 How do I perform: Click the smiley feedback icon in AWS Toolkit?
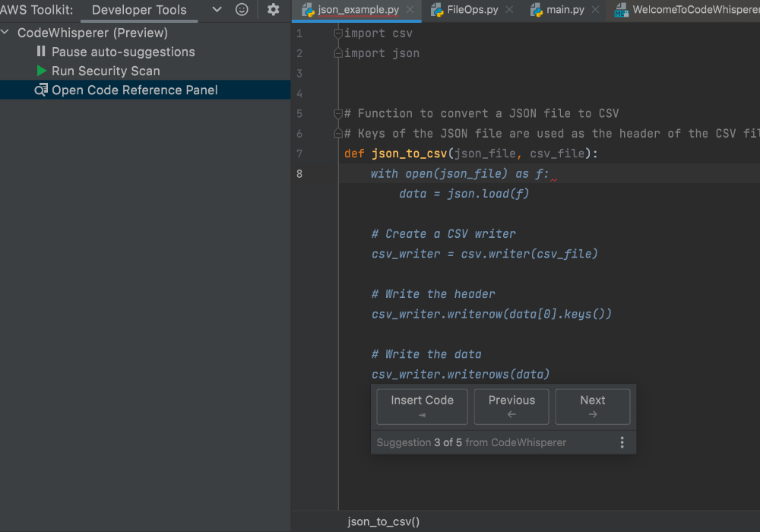(x=242, y=10)
